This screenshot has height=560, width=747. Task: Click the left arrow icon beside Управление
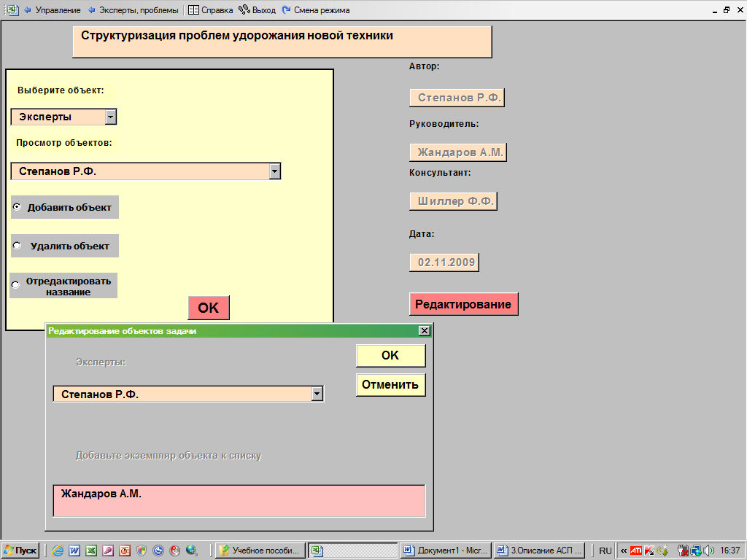click(x=28, y=10)
